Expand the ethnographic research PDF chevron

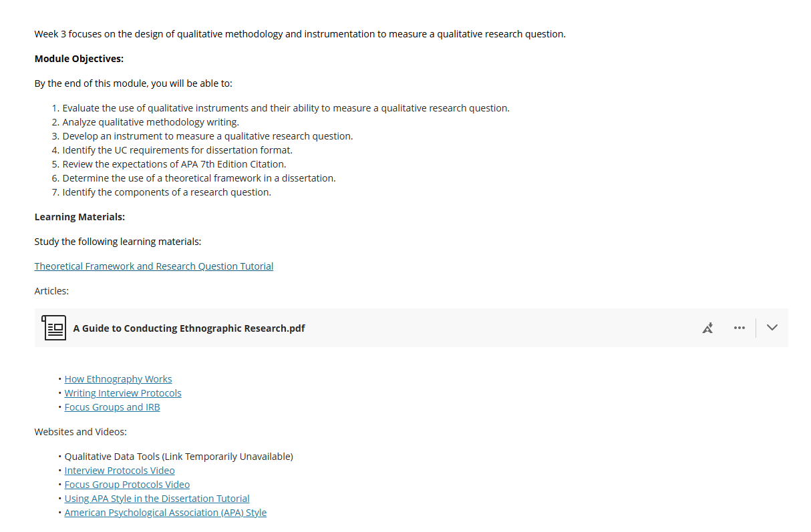[x=772, y=328]
